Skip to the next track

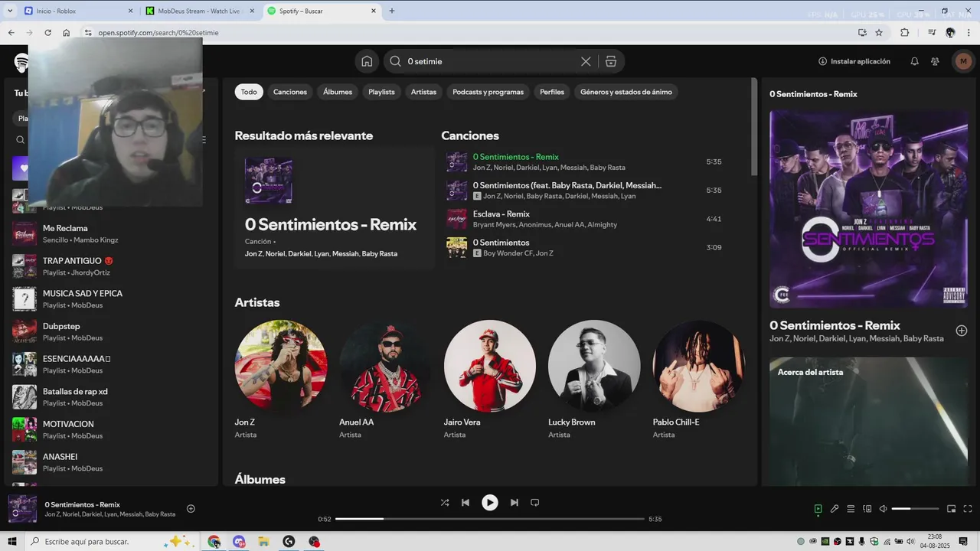point(514,503)
